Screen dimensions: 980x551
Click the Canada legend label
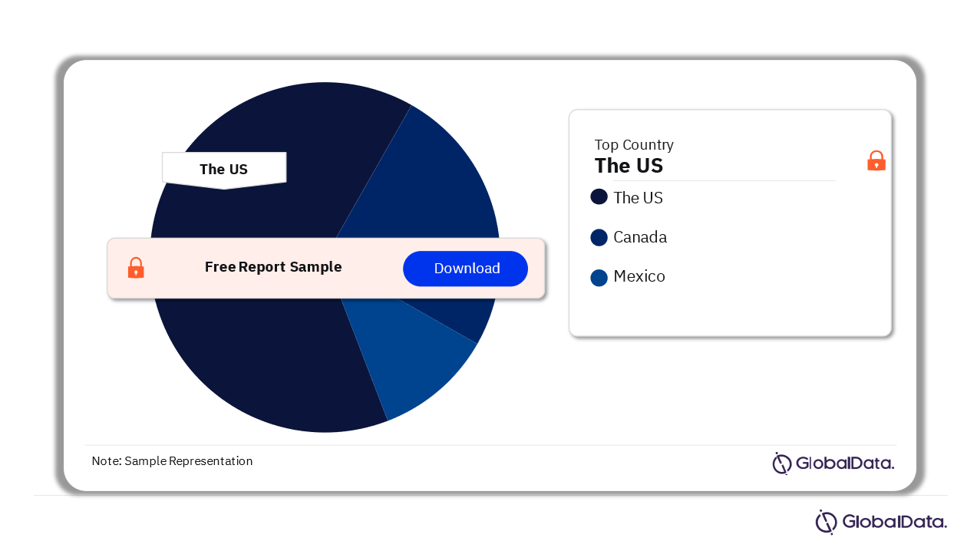click(640, 237)
